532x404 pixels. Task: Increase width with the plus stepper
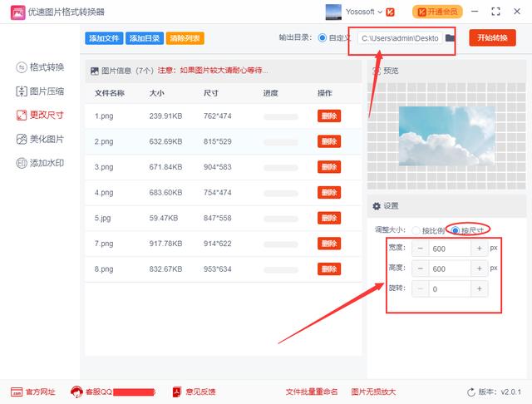point(479,249)
